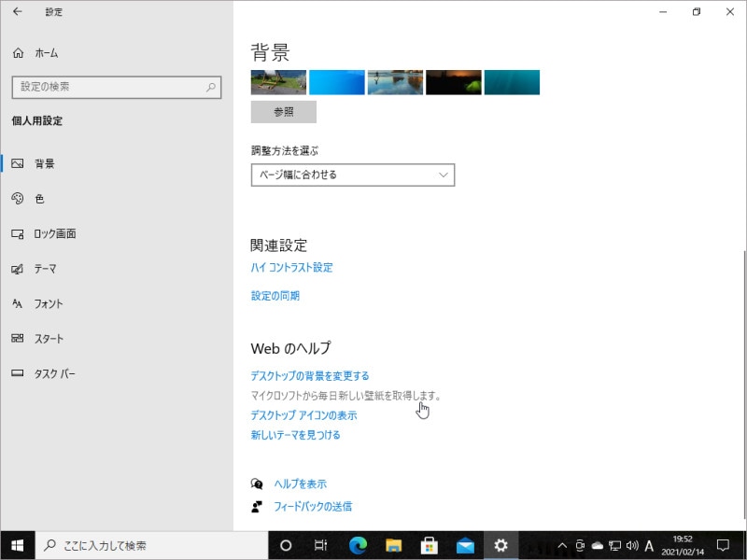This screenshot has width=747, height=560.
Task: Open the スタート (Start) settings
Action: [51, 338]
